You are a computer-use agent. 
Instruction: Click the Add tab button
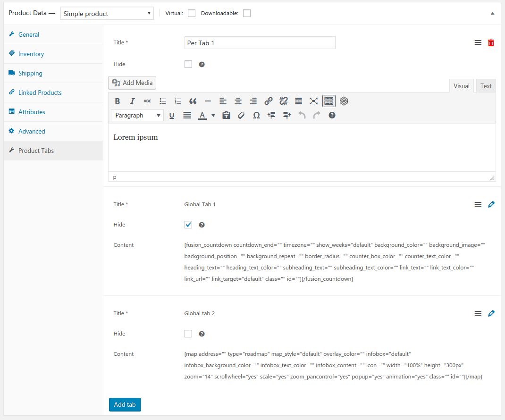(125, 404)
